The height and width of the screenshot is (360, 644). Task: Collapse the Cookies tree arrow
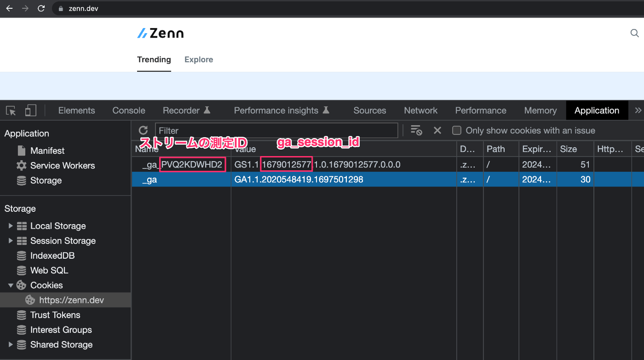coord(11,285)
